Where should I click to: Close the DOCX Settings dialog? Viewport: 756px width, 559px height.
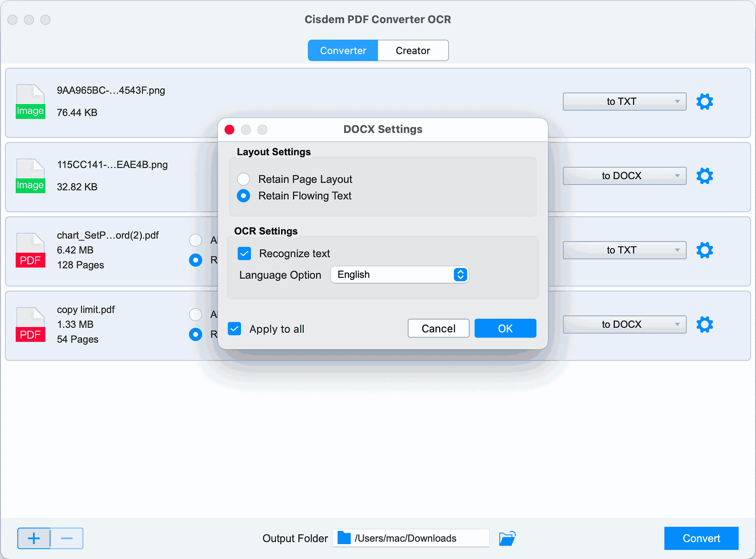coord(229,130)
